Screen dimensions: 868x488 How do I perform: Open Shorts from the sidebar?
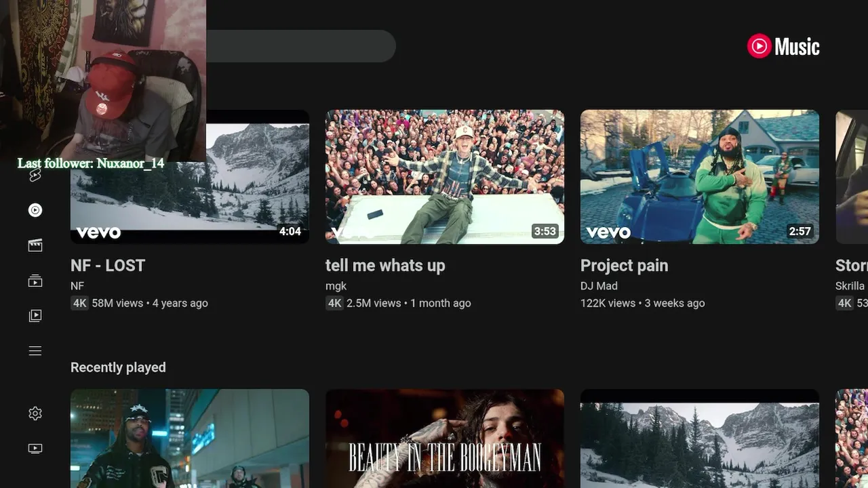(35, 176)
